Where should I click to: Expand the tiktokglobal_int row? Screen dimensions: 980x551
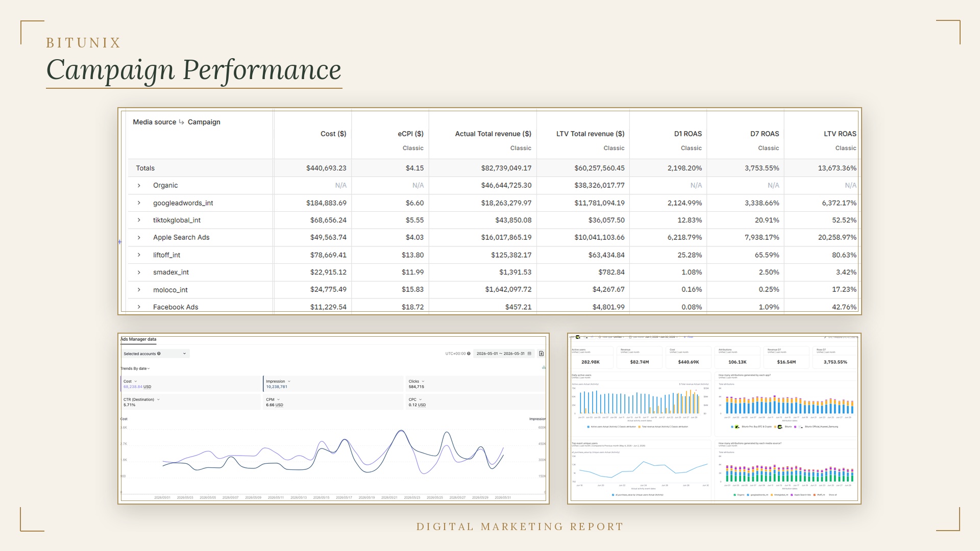click(x=139, y=220)
